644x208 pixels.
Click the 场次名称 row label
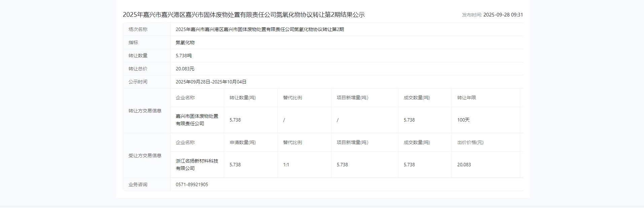138,29
